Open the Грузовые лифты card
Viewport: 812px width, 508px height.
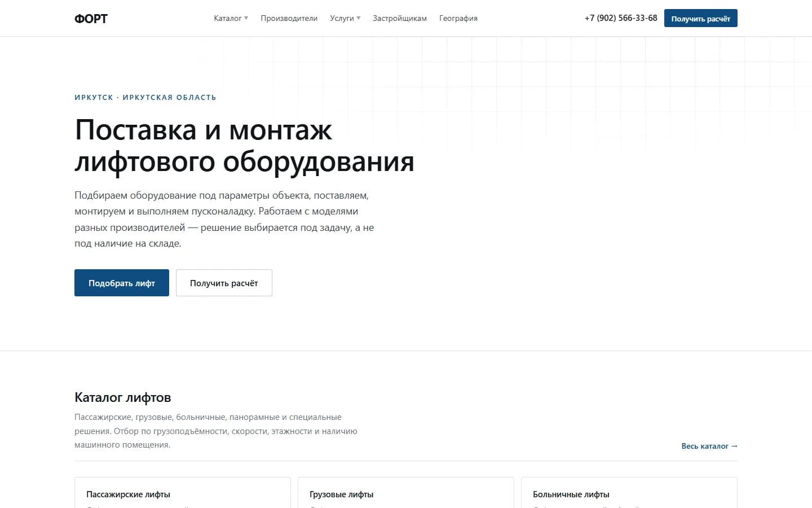click(x=406, y=493)
